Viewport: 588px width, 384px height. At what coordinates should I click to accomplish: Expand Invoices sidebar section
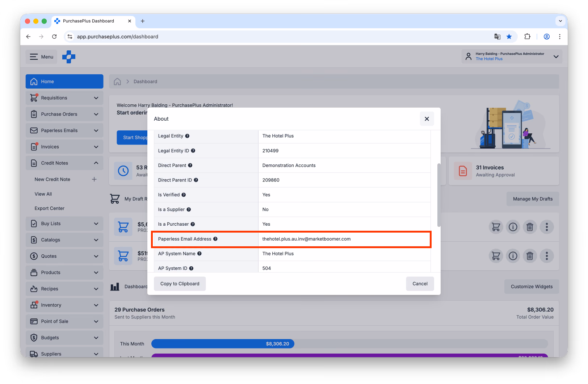[64, 147]
